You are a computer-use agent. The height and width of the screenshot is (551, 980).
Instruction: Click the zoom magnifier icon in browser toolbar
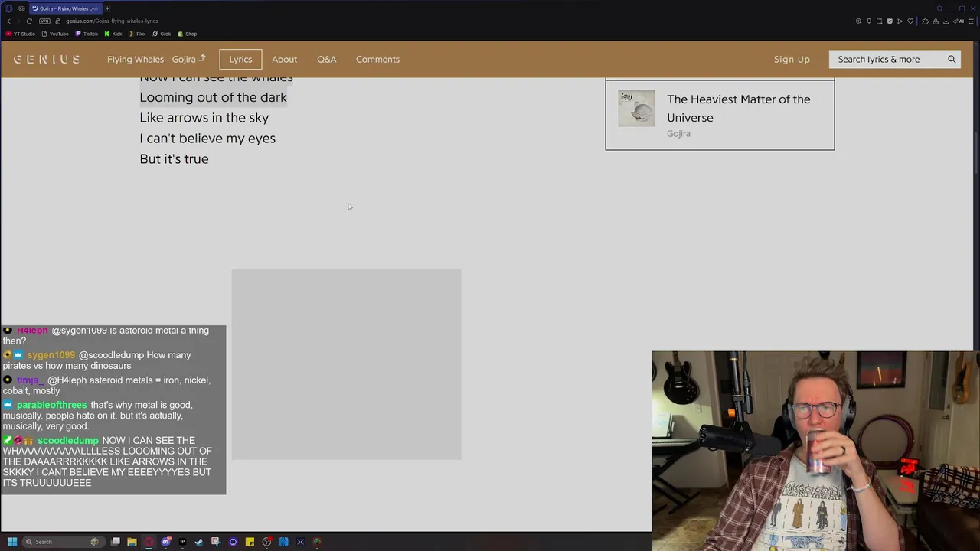858,21
